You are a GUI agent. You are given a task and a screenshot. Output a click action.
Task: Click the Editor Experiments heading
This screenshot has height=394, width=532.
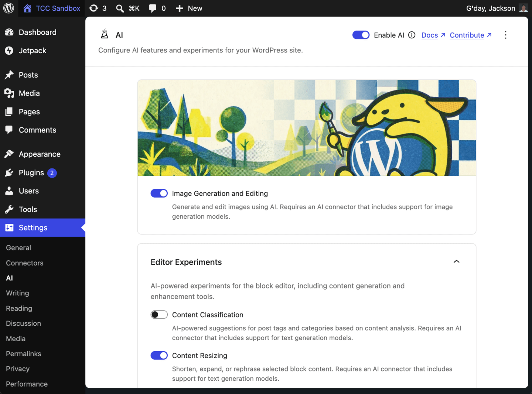(x=186, y=262)
